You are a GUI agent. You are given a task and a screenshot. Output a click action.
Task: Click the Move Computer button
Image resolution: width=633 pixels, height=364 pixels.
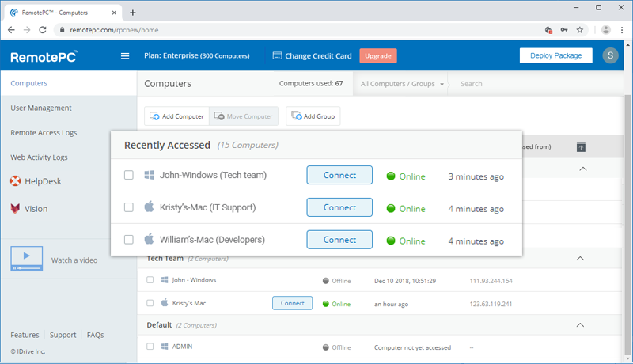(244, 116)
